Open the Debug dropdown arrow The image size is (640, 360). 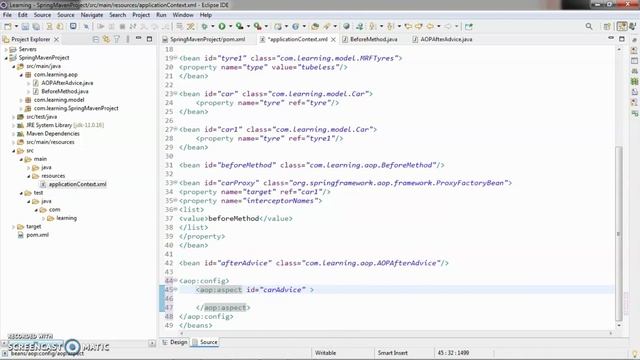click(x=213, y=27)
